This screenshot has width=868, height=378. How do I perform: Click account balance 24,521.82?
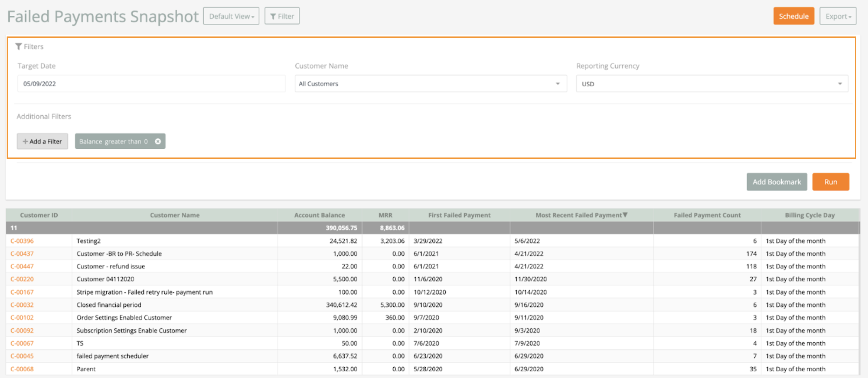coord(343,241)
